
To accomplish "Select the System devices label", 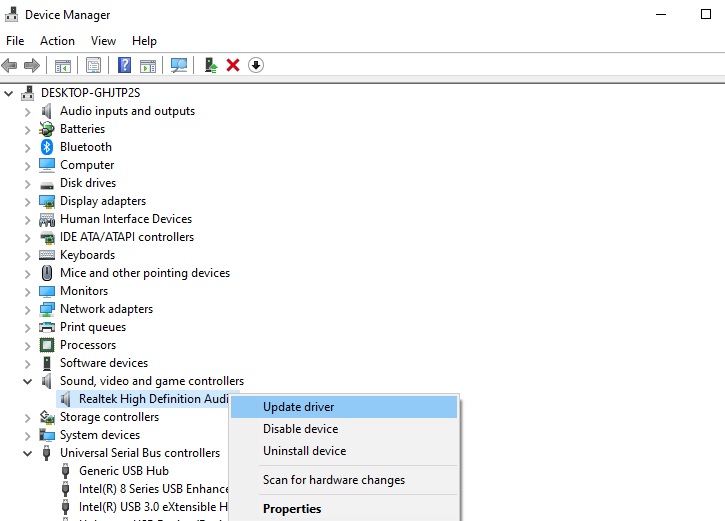I will (100, 435).
